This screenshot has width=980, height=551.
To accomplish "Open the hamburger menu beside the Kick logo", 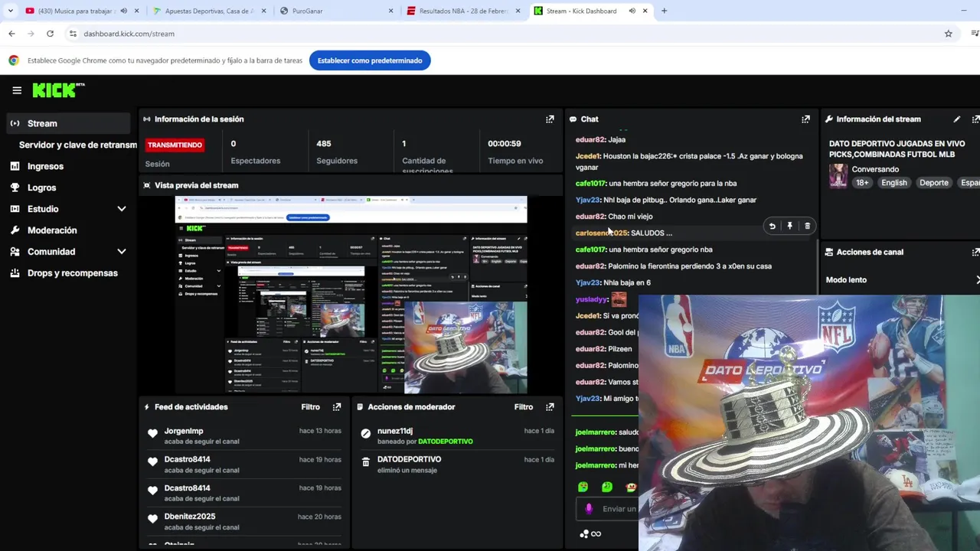I will [x=17, y=90].
